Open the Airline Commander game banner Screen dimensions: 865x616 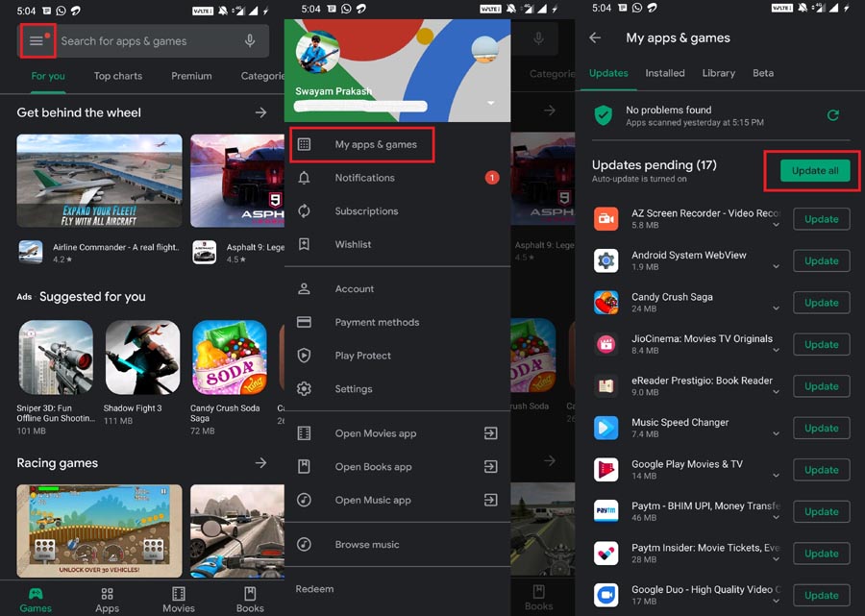click(x=99, y=181)
